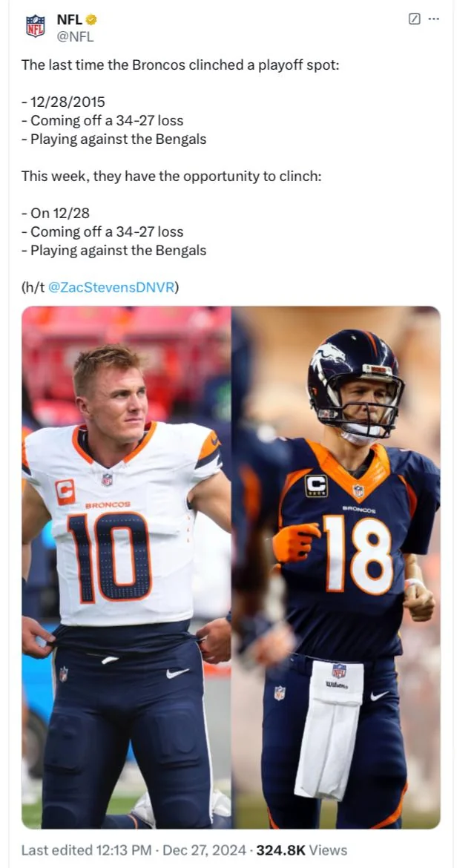Click the NFL shield on the white towel

pos(339,671)
